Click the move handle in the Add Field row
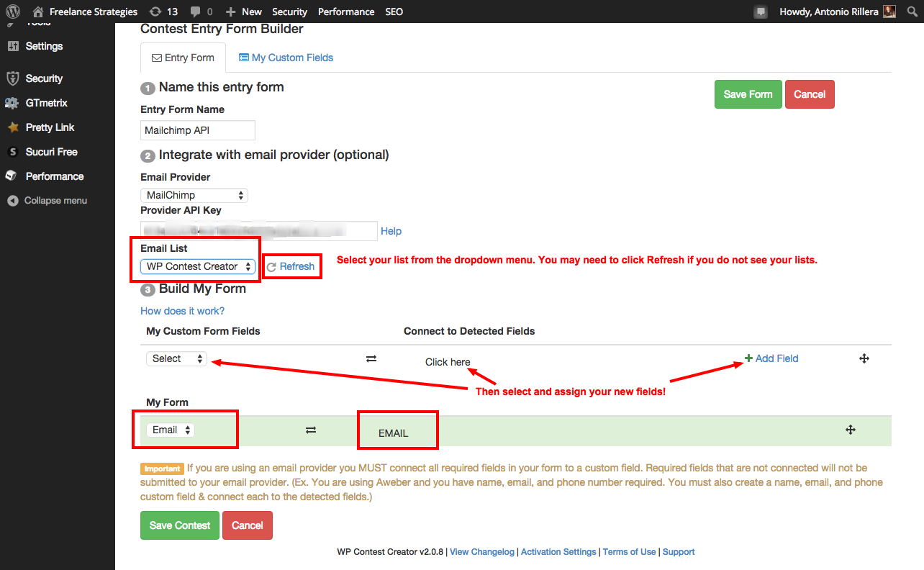 tap(864, 358)
